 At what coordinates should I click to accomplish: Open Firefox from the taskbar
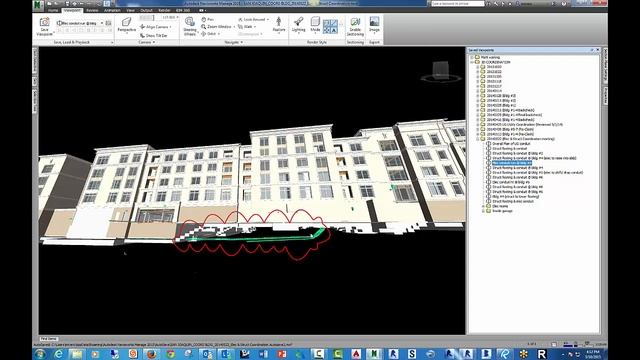151,354
